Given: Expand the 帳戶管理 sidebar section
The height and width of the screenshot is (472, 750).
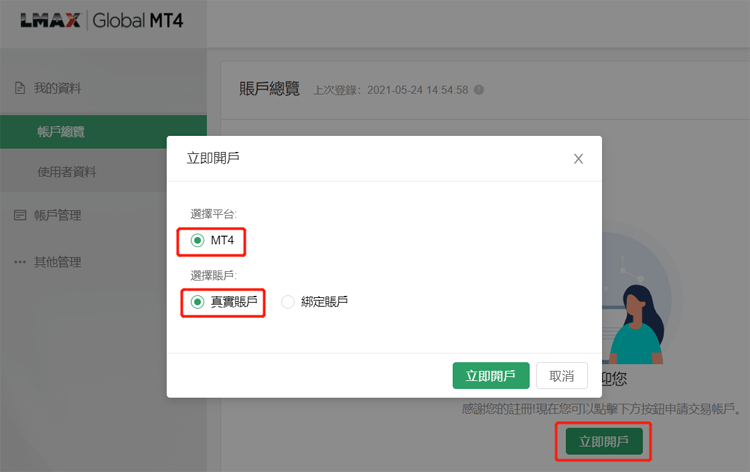Looking at the screenshot, I should [x=58, y=215].
